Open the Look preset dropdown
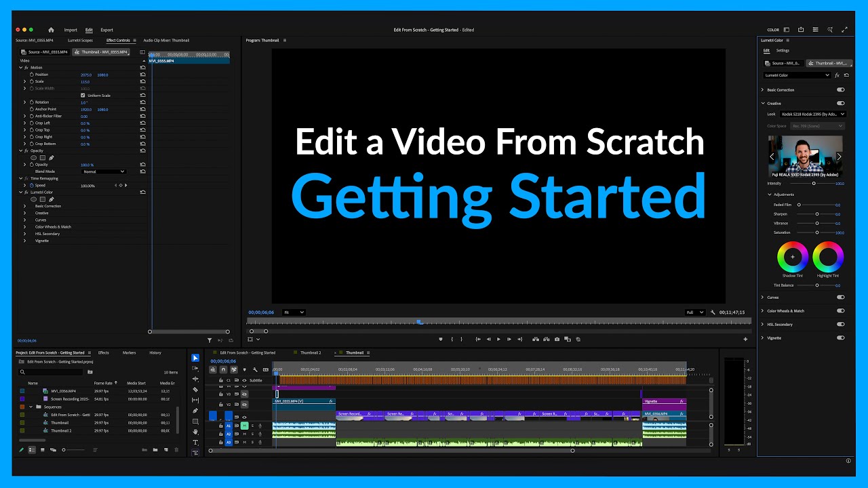Screen dimensions: 868x488 click(x=812, y=114)
